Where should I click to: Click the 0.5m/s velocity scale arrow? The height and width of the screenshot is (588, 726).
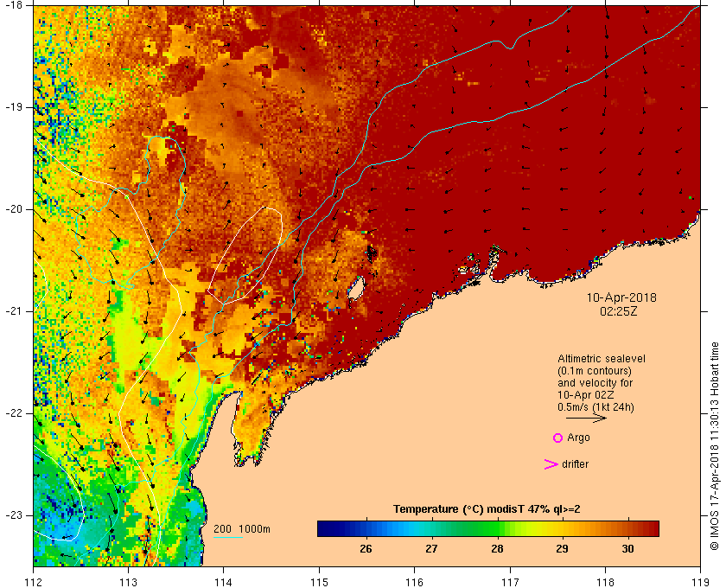[586, 418]
